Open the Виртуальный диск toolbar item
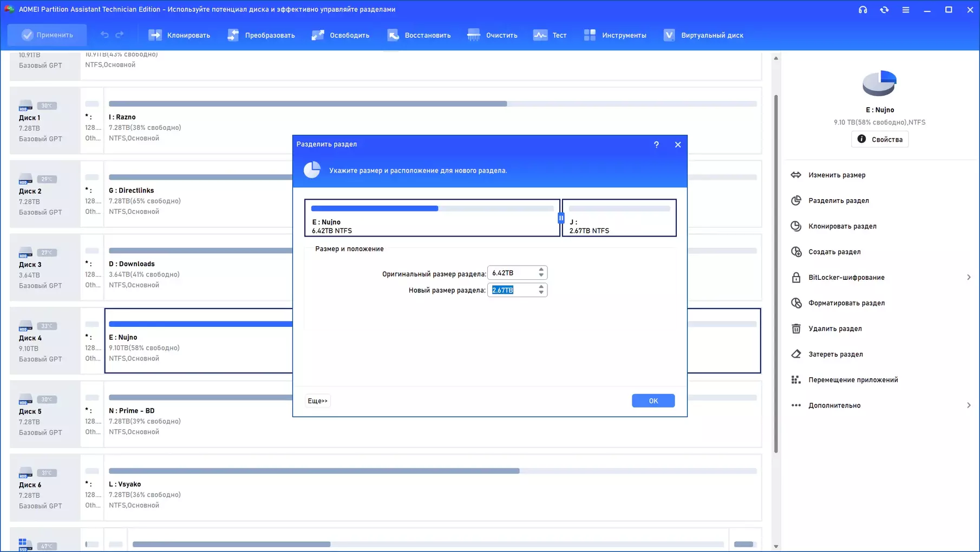The width and height of the screenshot is (980, 552). click(703, 35)
